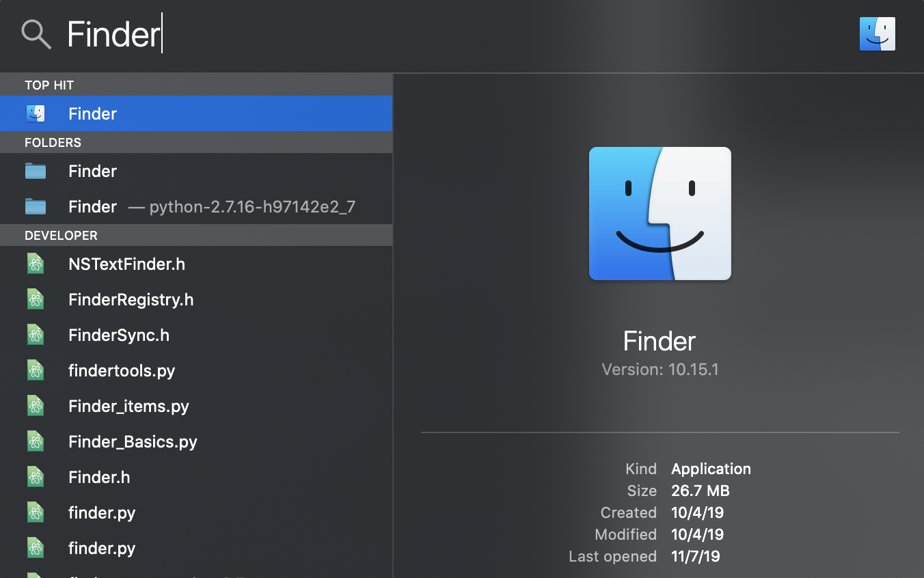Select the Finder application Top Hit result
924x578 pixels.
coord(196,113)
